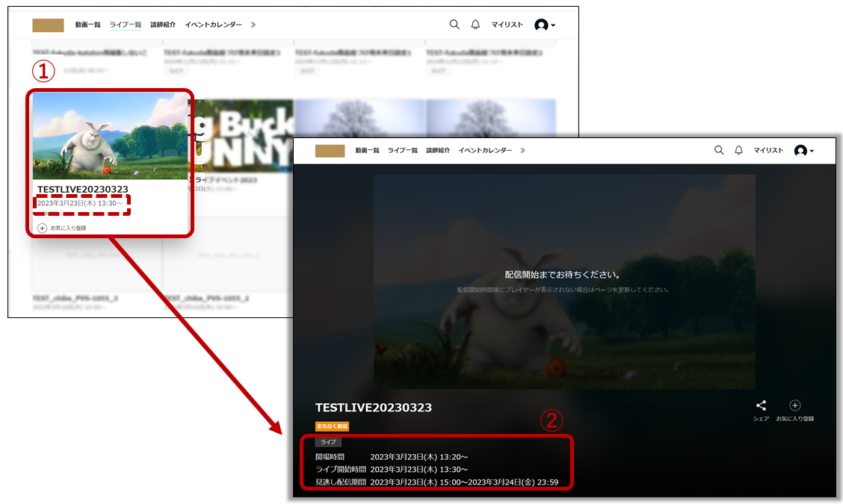Click the Share (シェア) icon
The width and height of the screenshot is (843, 504).
761,405
